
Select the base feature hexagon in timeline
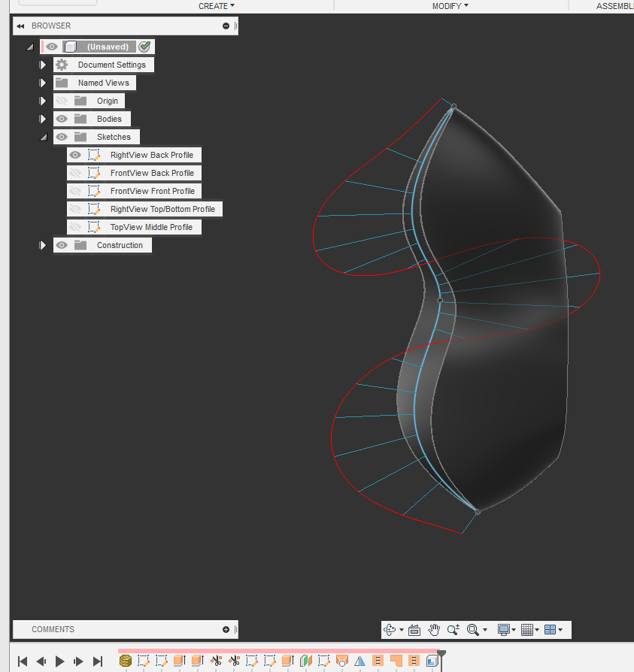125,661
